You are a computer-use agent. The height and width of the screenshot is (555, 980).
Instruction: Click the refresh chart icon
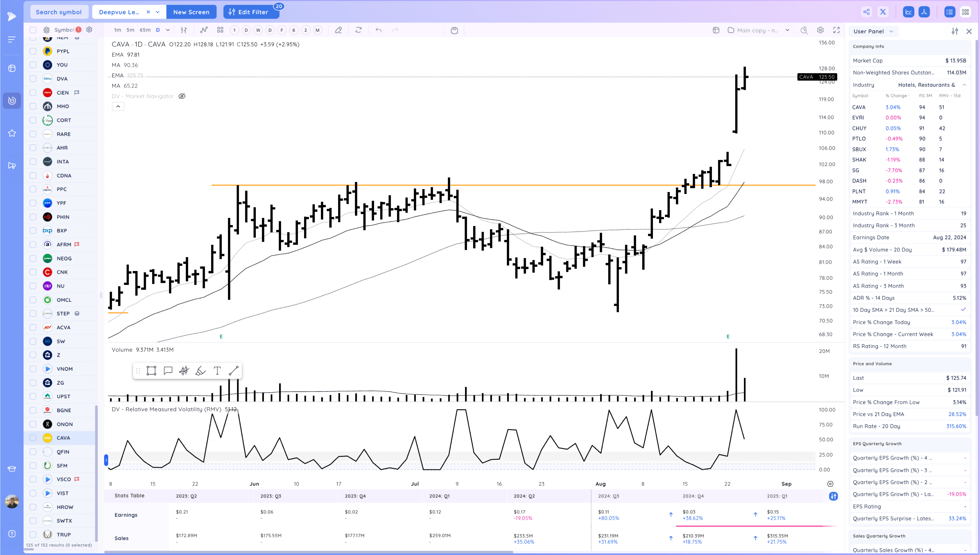pyautogui.click(x=358, y=30)
